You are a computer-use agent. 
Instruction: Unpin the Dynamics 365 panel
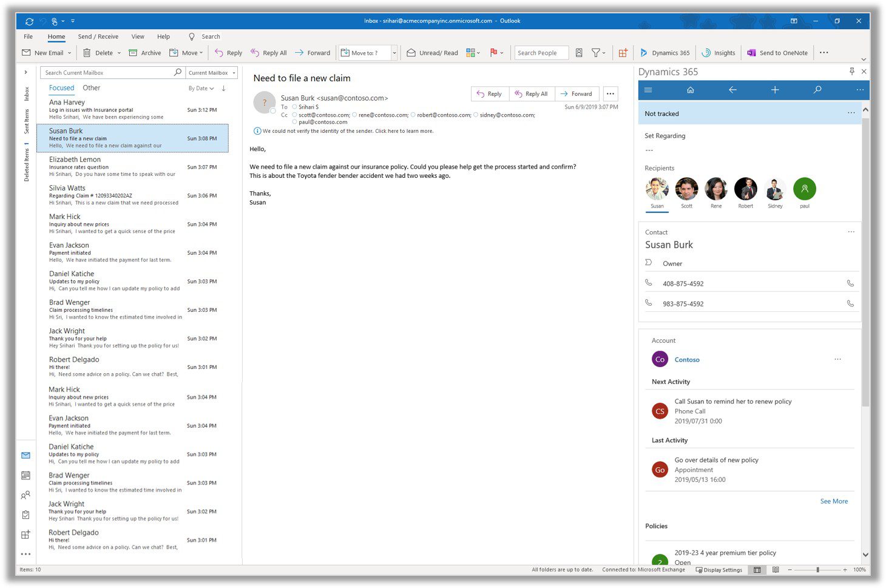tap(852, 71)
